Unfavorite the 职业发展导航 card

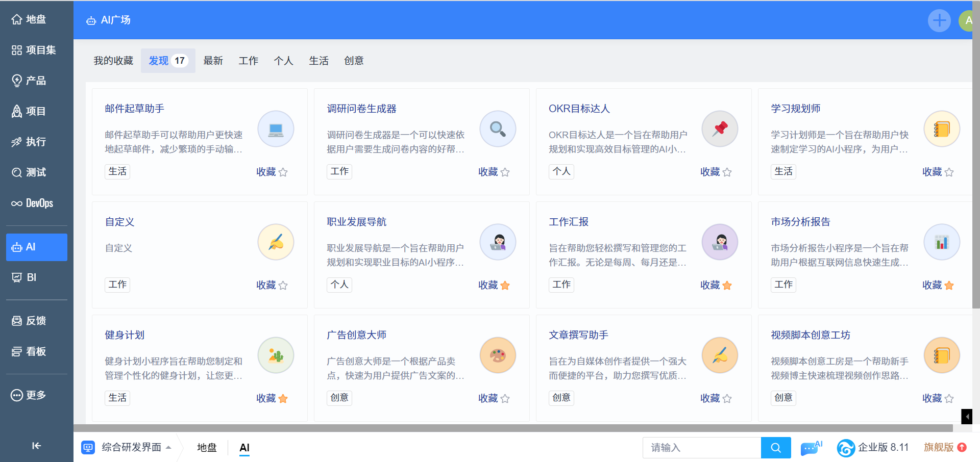505,286
